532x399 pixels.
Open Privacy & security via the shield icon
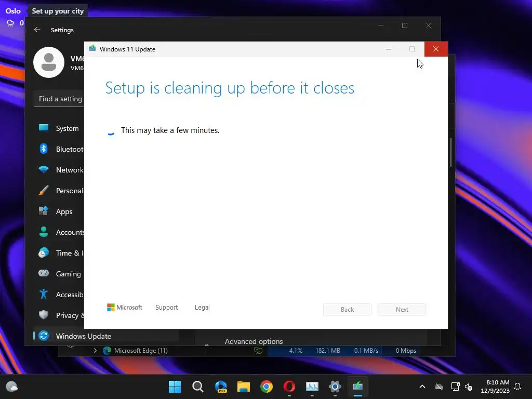[x=44, y=315]
